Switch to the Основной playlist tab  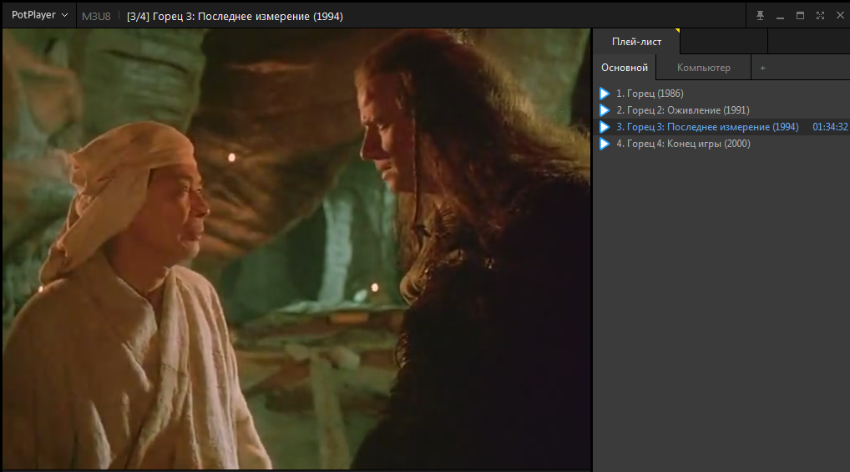point(624,68)
